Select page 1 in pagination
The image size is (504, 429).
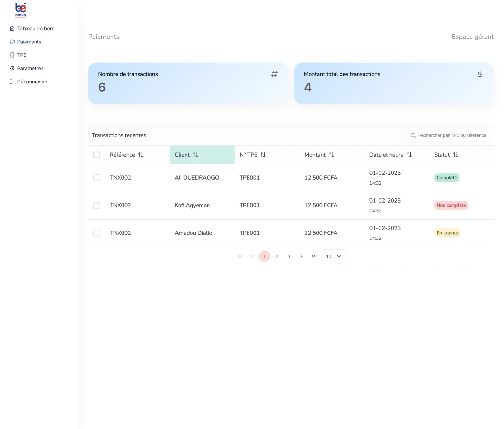[x=265, y=256]
